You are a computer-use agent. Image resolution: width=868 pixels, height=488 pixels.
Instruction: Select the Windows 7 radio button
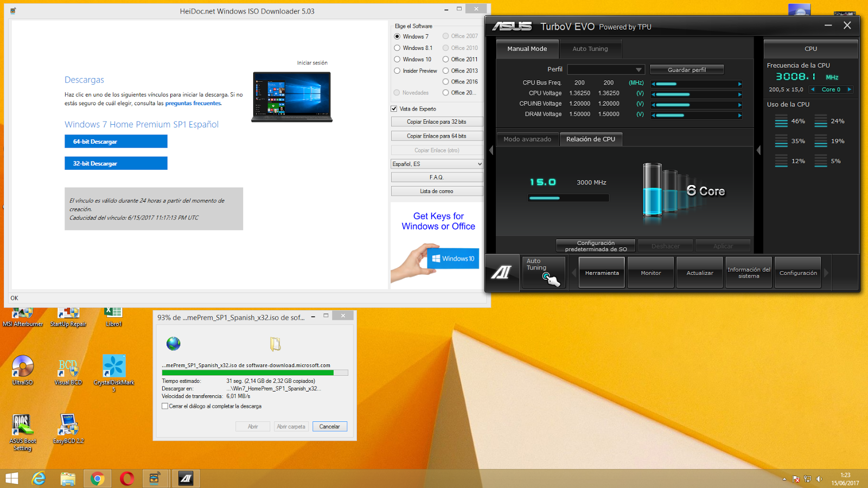click(x=397, y=36)
